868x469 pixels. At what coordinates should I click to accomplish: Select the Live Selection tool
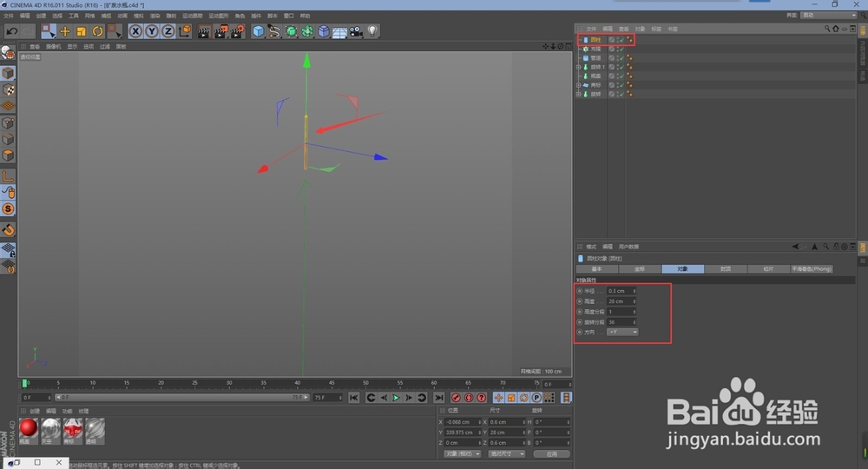tap(48, 31)
